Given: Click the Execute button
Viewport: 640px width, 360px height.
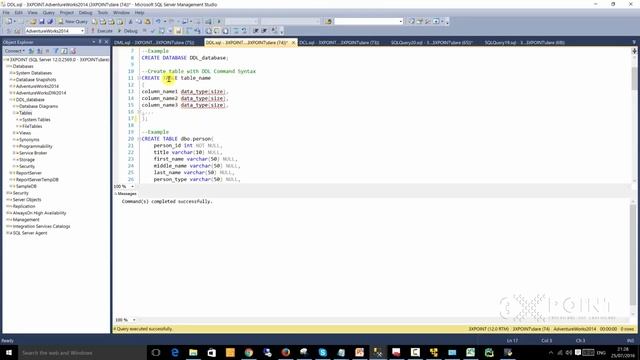Looking at the screenshot, I should coord(102,31).
